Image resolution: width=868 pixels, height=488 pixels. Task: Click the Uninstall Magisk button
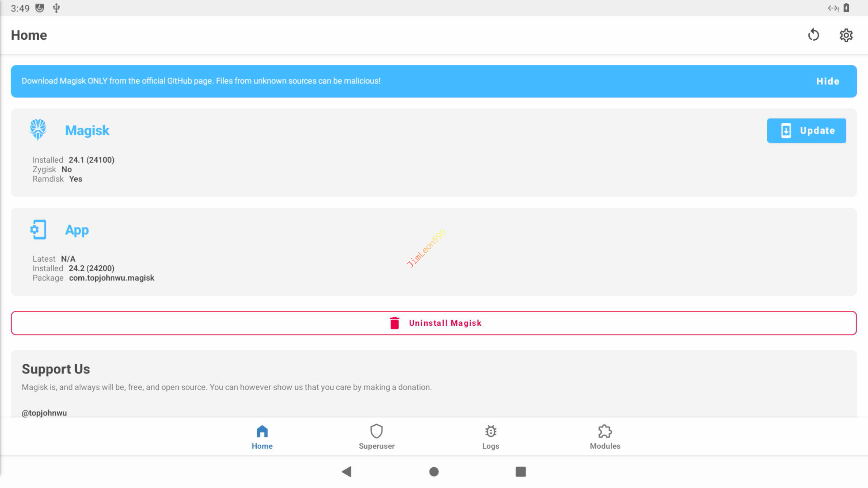tap(434, 323)
